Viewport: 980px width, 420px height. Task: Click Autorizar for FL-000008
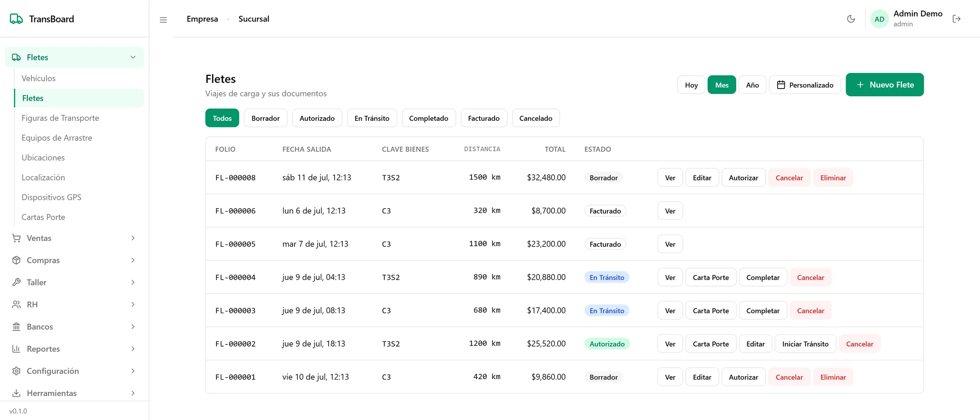point(743,178)
